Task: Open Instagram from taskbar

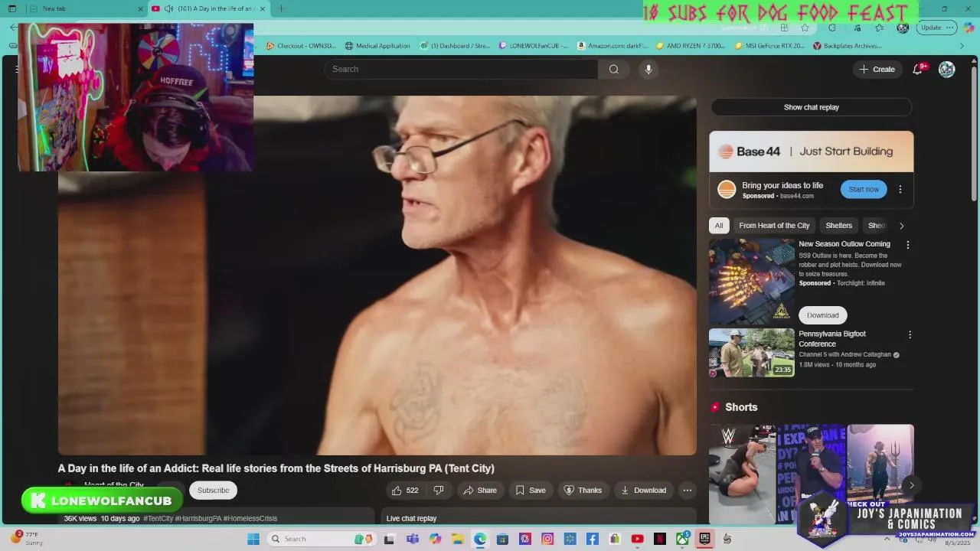Action: (547, 539)
